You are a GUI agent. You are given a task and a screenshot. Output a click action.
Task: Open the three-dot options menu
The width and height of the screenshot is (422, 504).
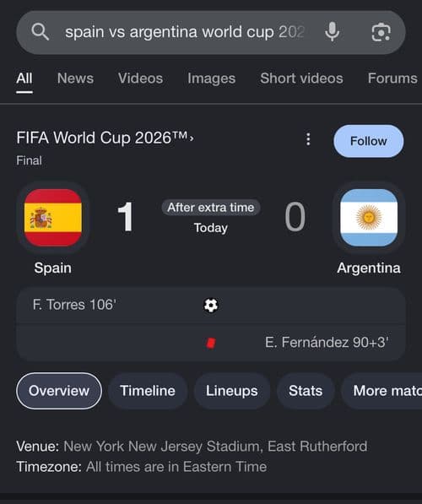tap(308, 139)
